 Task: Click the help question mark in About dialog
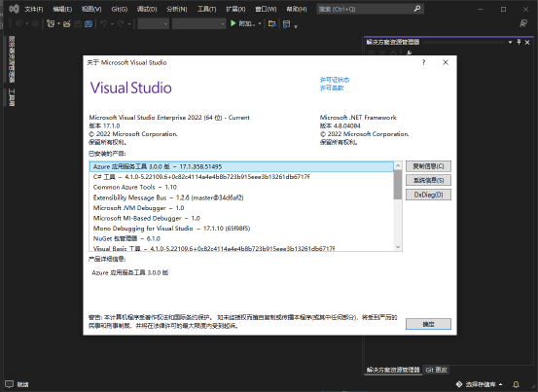424,62
